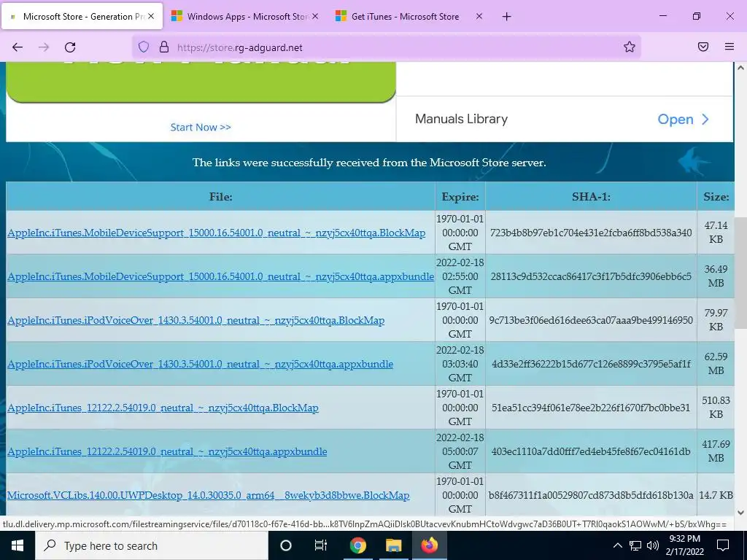Click the links successfully received message
747x560 pixels.
(x=369, y=163)
